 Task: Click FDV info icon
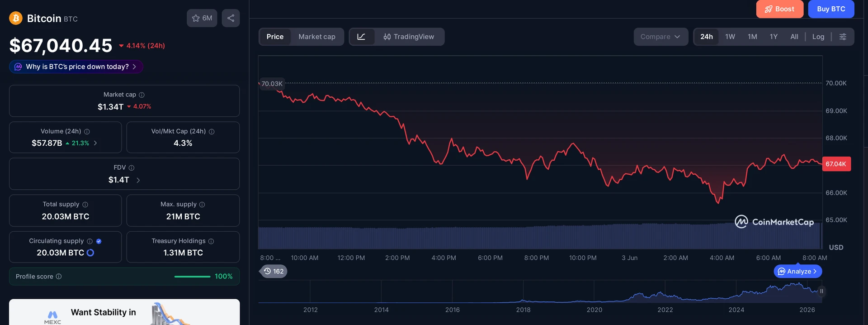(132, 167)
